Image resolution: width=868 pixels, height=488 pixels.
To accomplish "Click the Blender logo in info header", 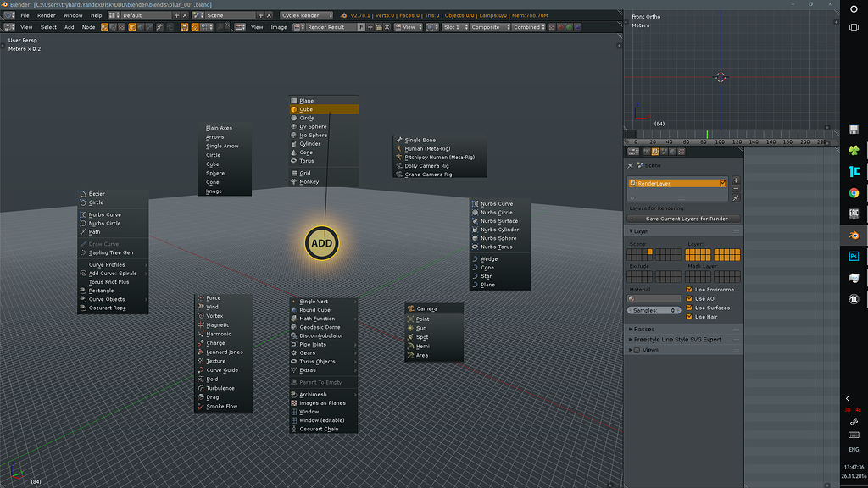I will (343, 15).
